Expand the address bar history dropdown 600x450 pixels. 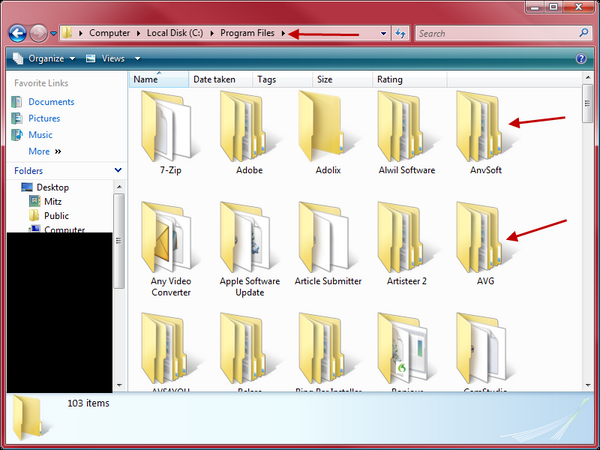(x=384, y=33)
